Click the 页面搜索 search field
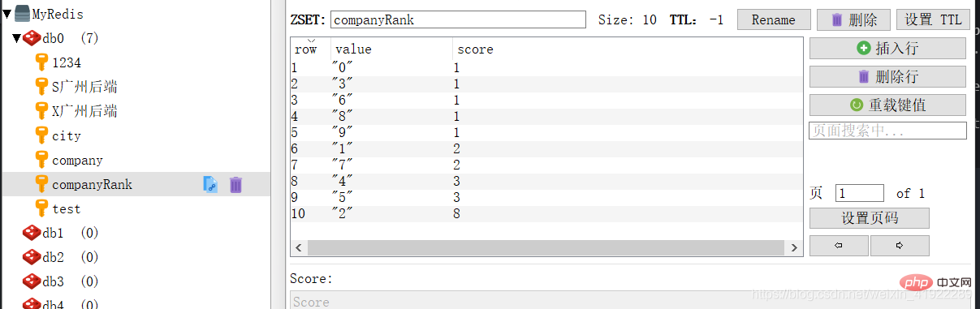 pos(887,130)
